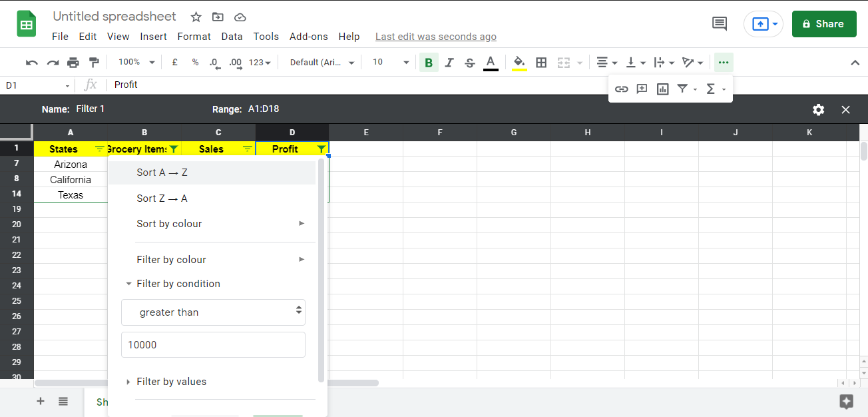
Task: Toggle Italic formatting
Action: click(449, 63)
